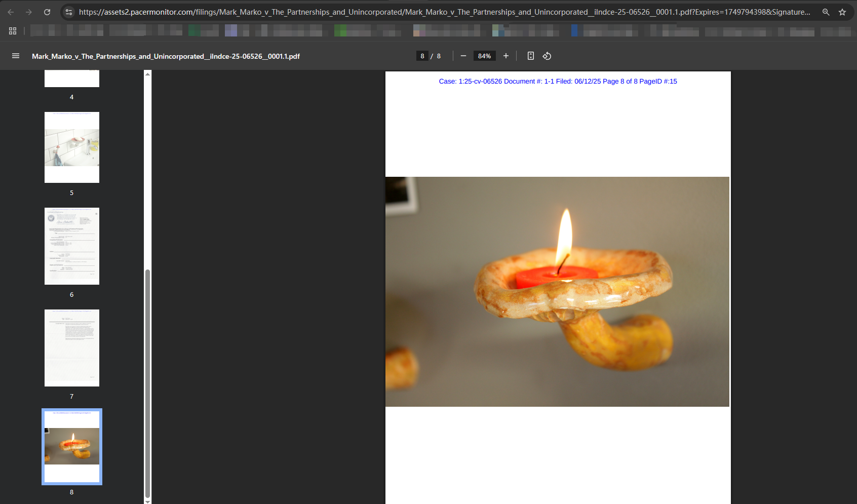Bookmark this page with star icon
857x504 pixels.
842,12
